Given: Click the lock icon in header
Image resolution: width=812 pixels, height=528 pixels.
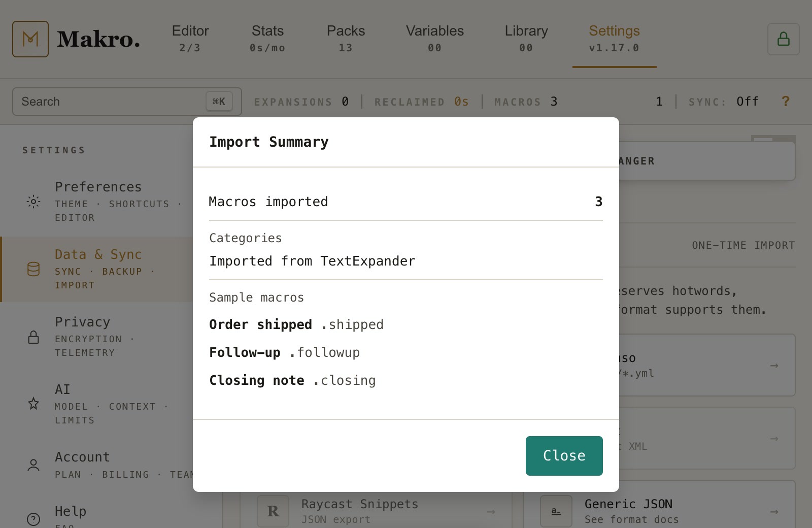Looking at the screenshot, I should pyautogui.click(x=784, y=39).
